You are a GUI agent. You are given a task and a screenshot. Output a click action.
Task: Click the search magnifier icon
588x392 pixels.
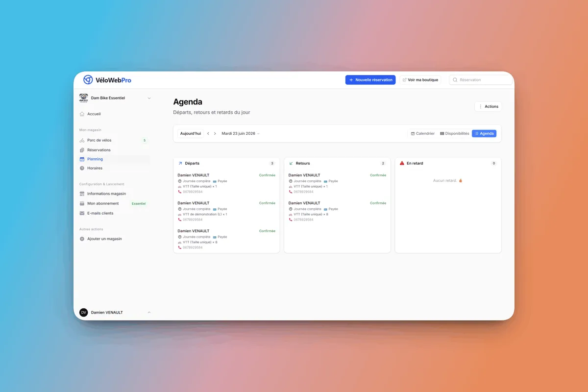coord(455,80)
